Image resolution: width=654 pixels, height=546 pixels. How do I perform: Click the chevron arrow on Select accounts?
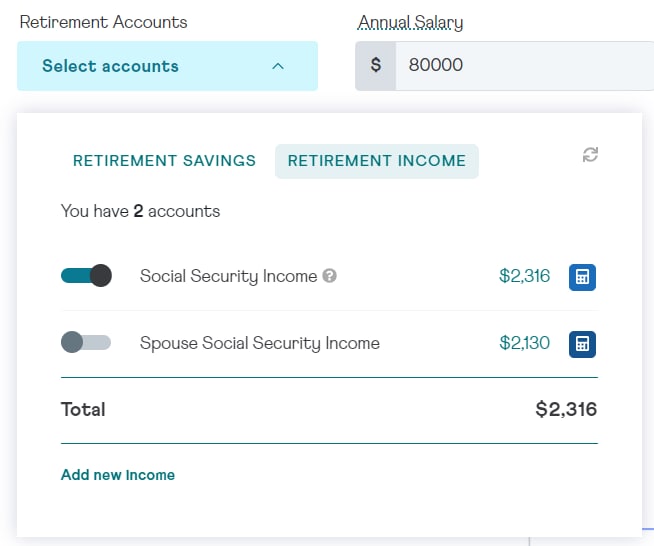[278, 66]
